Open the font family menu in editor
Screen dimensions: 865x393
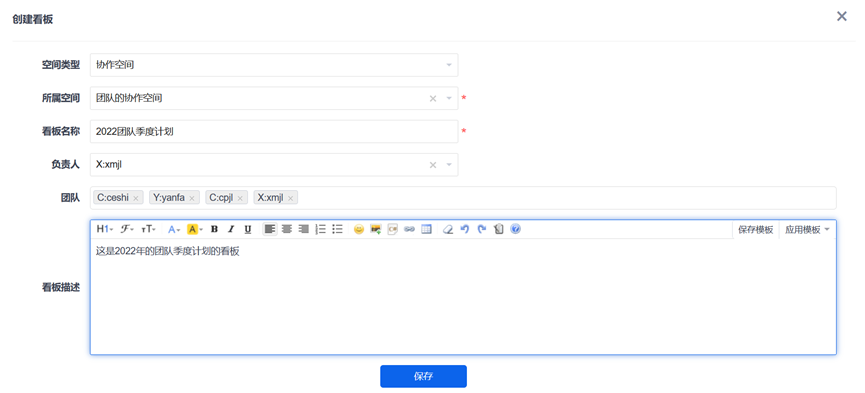tap(127, 229)
